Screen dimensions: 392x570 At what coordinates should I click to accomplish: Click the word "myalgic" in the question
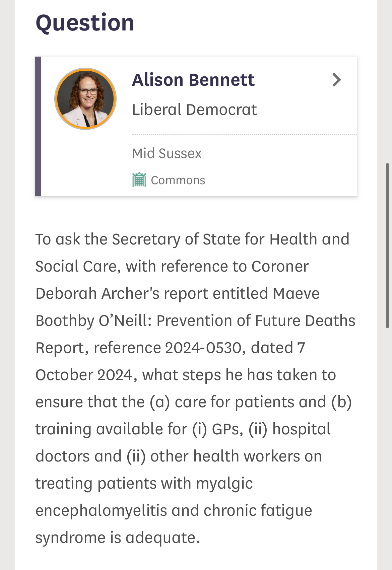224,484
